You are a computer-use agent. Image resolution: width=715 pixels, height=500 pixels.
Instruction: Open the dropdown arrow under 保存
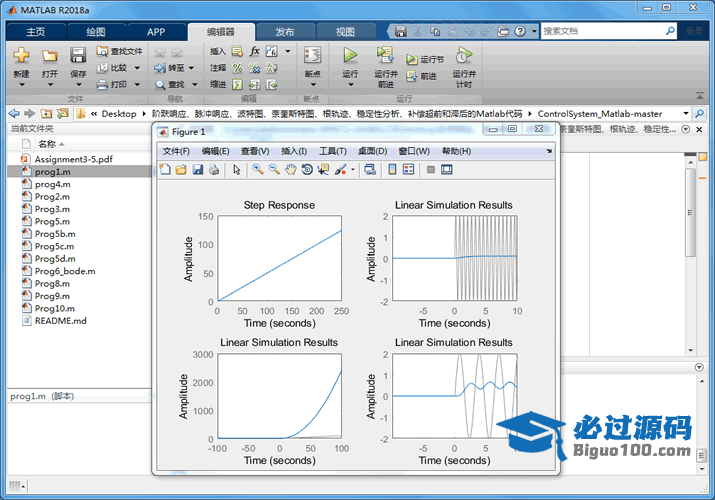pyautogui.click(x=78, y=85)
